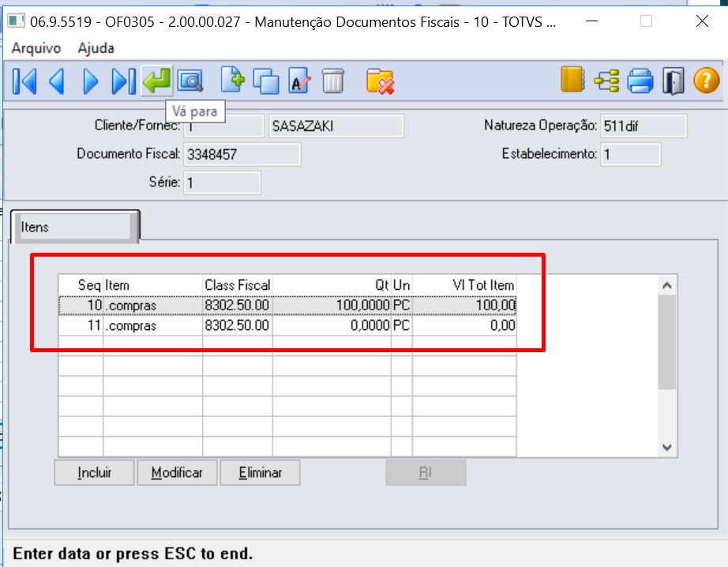Click .compras in row 10
Screen dimensions: 728x567
(x=152, y=305)
